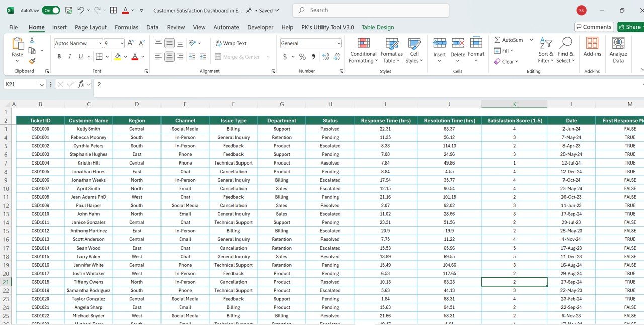The height and width of the screenshot is (325, 644).
Task: Toggle the AutoSave switch off
Action: click(51, 10)
